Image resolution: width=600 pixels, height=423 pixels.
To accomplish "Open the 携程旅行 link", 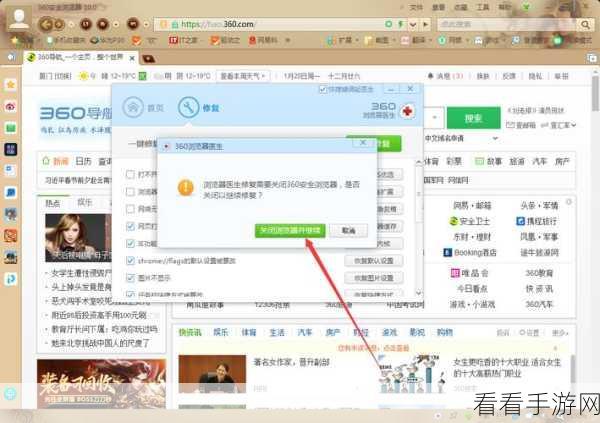I will pos(536,221).
